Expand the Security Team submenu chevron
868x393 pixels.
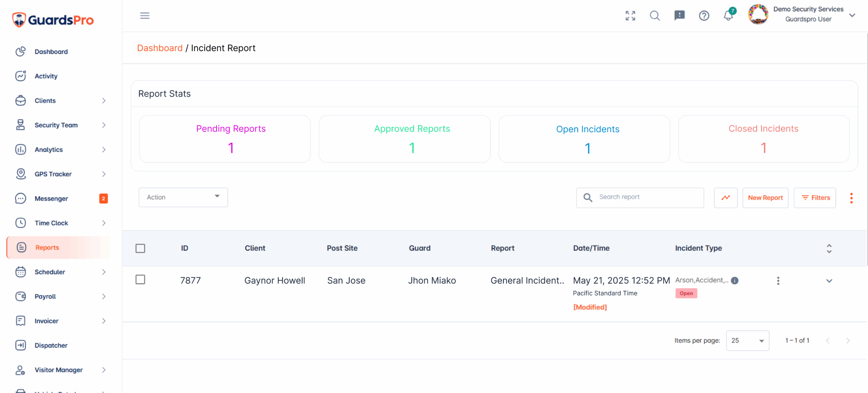104,125
